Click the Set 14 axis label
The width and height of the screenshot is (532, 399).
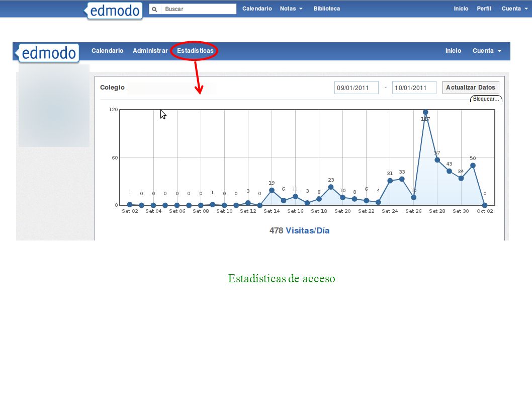pos(272,211)
